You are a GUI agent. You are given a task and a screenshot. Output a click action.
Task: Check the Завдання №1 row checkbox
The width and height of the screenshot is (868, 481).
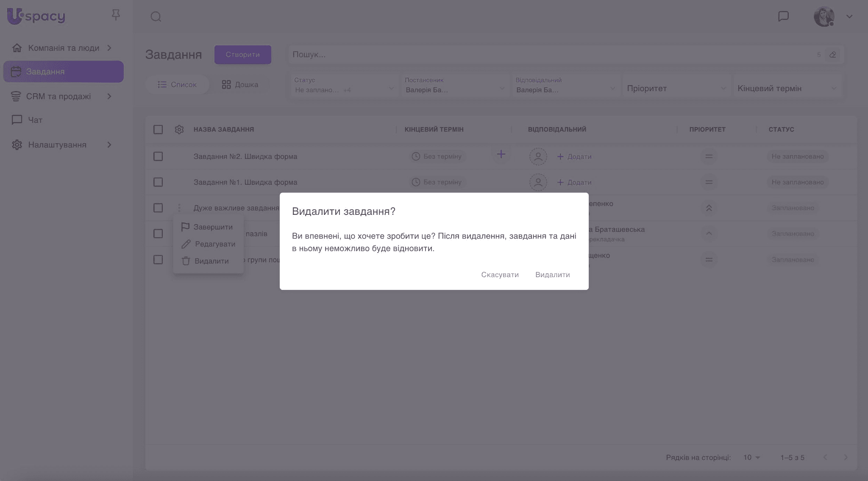158,182
